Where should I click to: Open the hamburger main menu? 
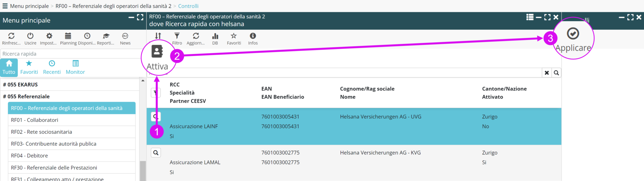5,6
